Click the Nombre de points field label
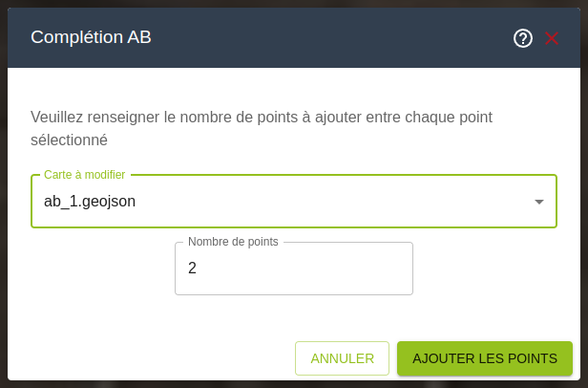The image size is (588, 388). coord(233,242)
